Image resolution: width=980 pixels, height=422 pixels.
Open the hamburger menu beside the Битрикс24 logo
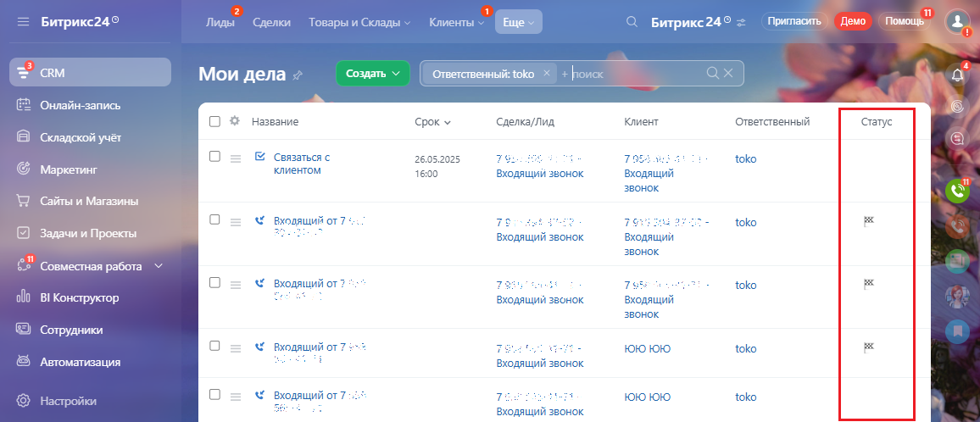pyautogui.click(x=23, y=22)
